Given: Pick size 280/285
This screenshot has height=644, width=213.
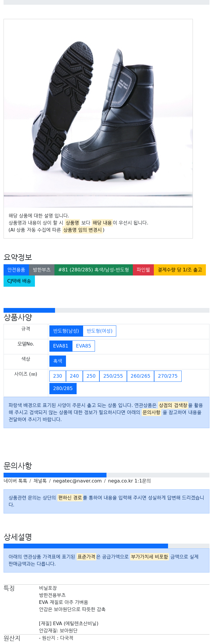Looking at the screenshot, I should point(63,389).
